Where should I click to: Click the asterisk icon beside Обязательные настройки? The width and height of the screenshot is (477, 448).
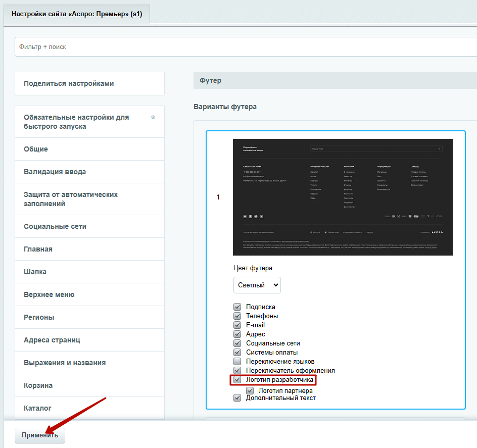point(153,117)
